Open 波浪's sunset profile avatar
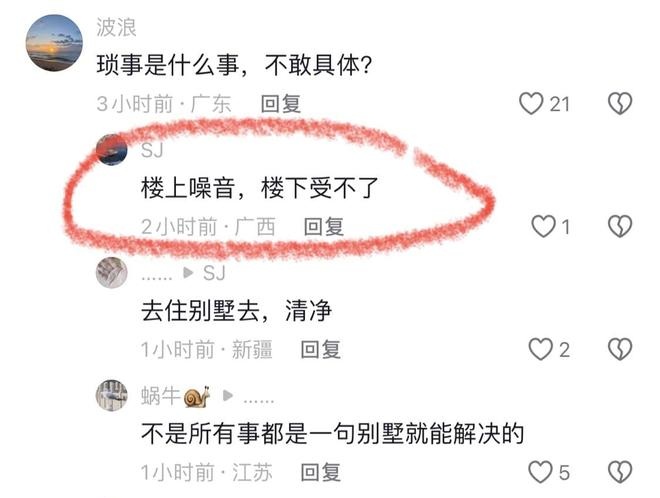 [x=54, y=43]
